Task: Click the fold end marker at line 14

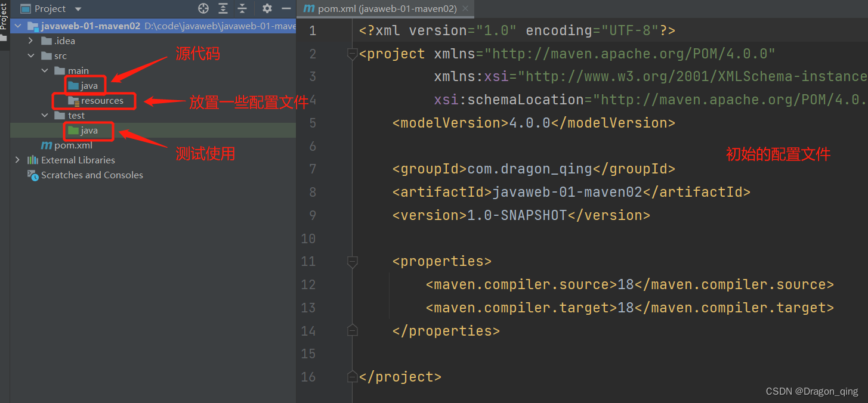Action: coord(353,330)
